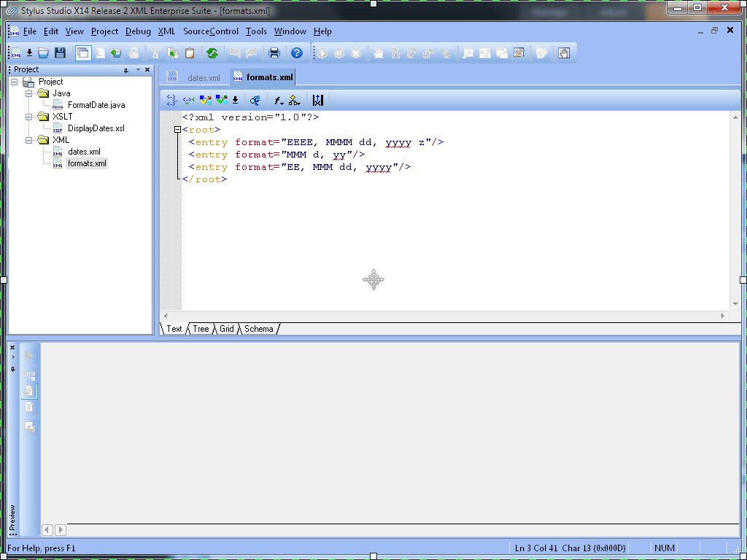Open the preview with magnifier icon
747x560 pixels.
coord(255,100)
